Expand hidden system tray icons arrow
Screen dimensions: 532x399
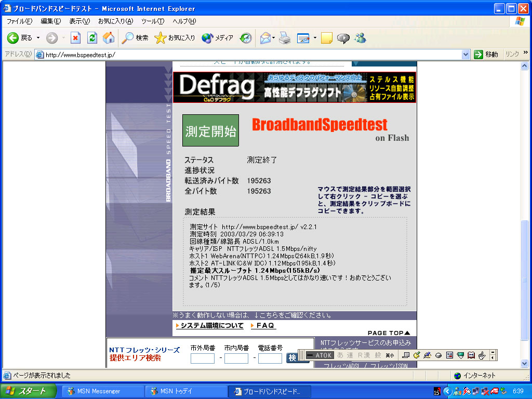click(447, 392)
